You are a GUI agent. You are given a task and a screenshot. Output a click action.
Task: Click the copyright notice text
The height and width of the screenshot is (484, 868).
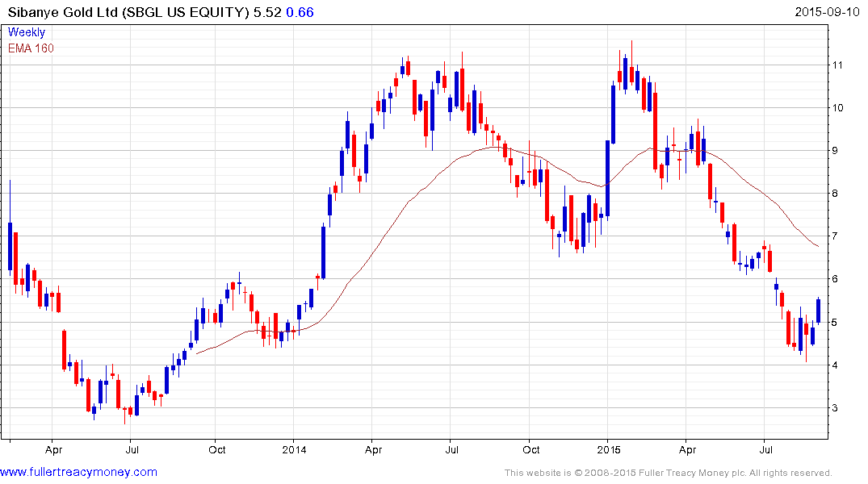(x=669, y=473)
